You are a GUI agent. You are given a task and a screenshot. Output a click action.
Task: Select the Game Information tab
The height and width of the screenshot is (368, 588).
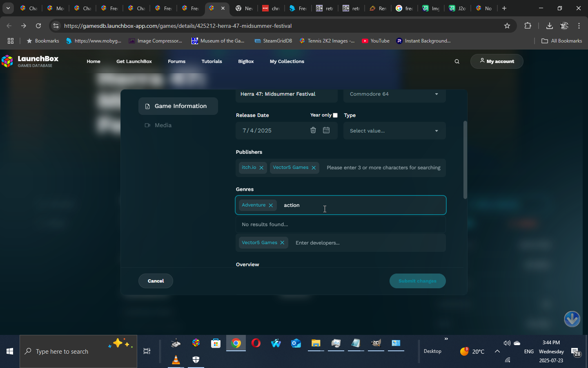[178, 106]
